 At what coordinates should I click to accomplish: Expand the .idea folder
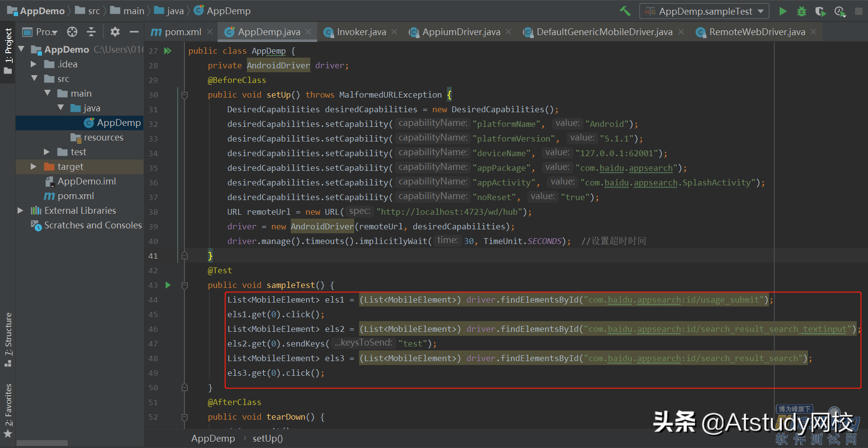click(34, 64)
